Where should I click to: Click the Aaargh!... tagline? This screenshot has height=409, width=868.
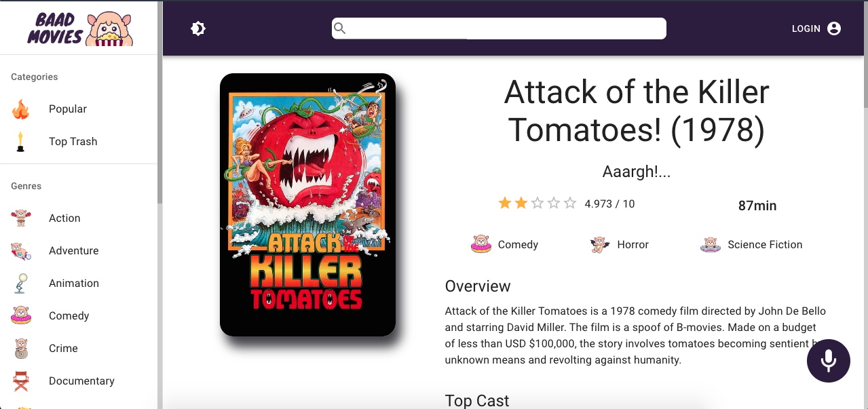[x=637, y=172]
